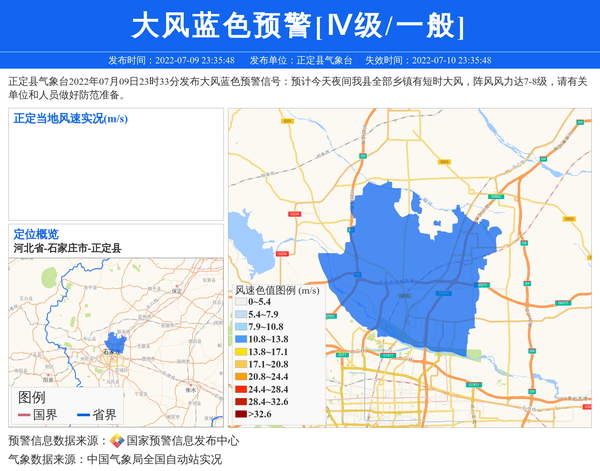This screenshot has height=471, width=600.
Task: Select the 0~5.4 legend color swatch
Action: (240, 301)
